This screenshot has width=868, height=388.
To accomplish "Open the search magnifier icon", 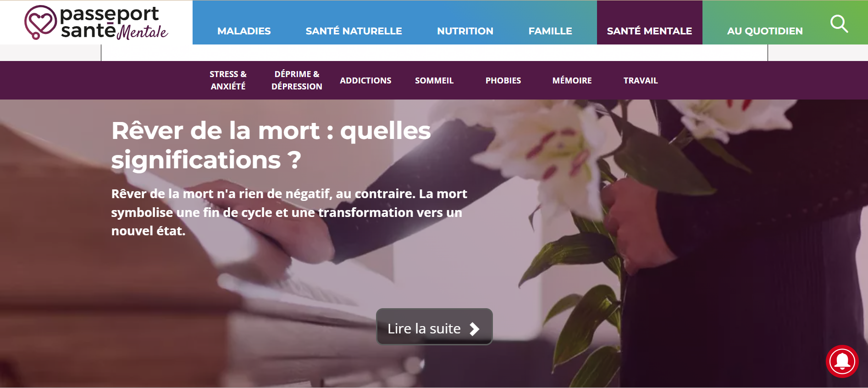I will tap(839, 23).
